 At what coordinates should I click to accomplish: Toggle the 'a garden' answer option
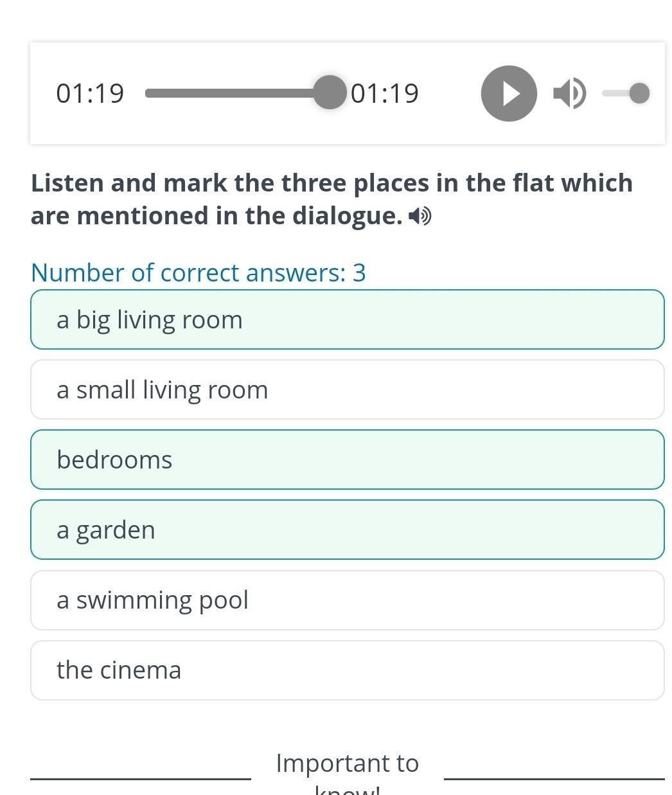(x=347, y=530)
